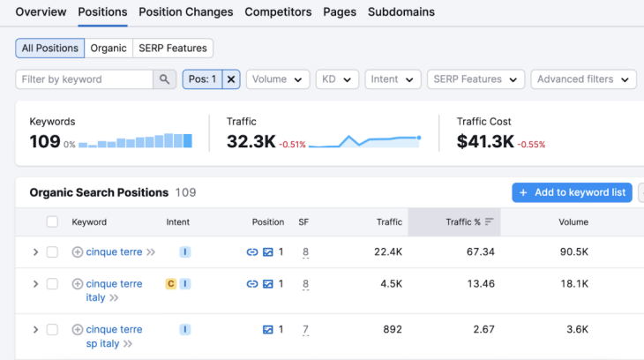
Task: Select the SERP Features segment button
Action: click(173, 49)
